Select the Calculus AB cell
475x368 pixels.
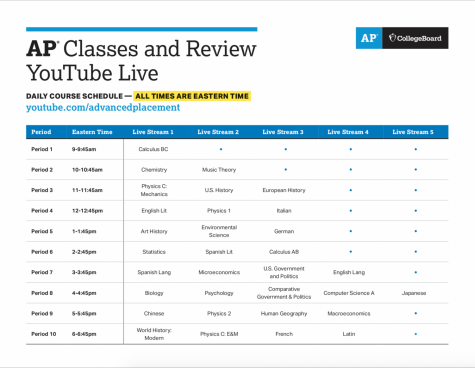coord(284,252)
